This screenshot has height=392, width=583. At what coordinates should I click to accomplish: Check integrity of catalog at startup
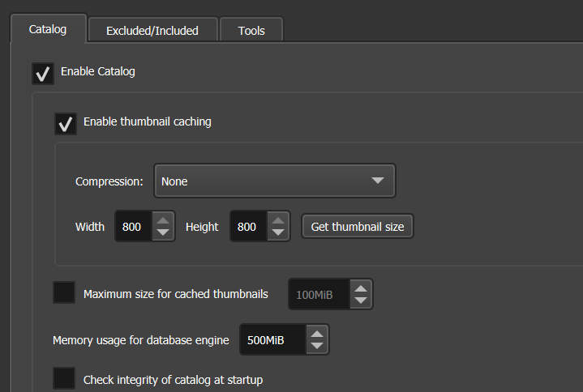pyautogui.click(x=64, y=378)
